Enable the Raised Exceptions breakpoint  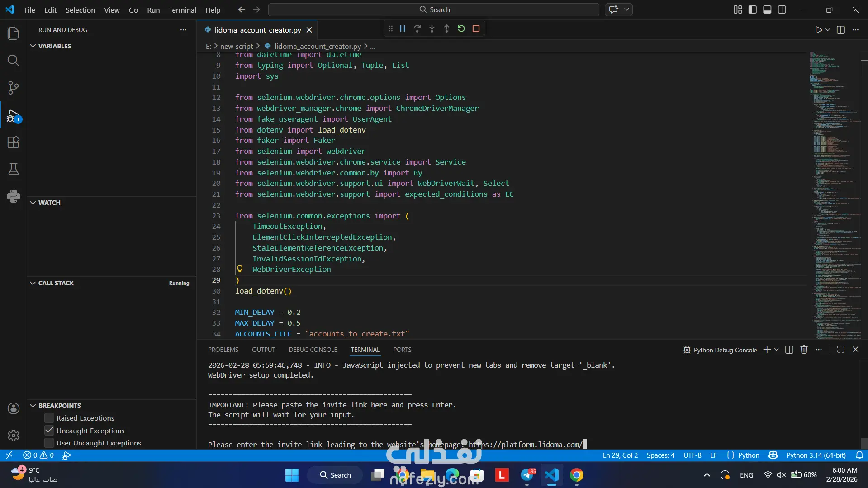pyautogui.click(x=49, y=418)
